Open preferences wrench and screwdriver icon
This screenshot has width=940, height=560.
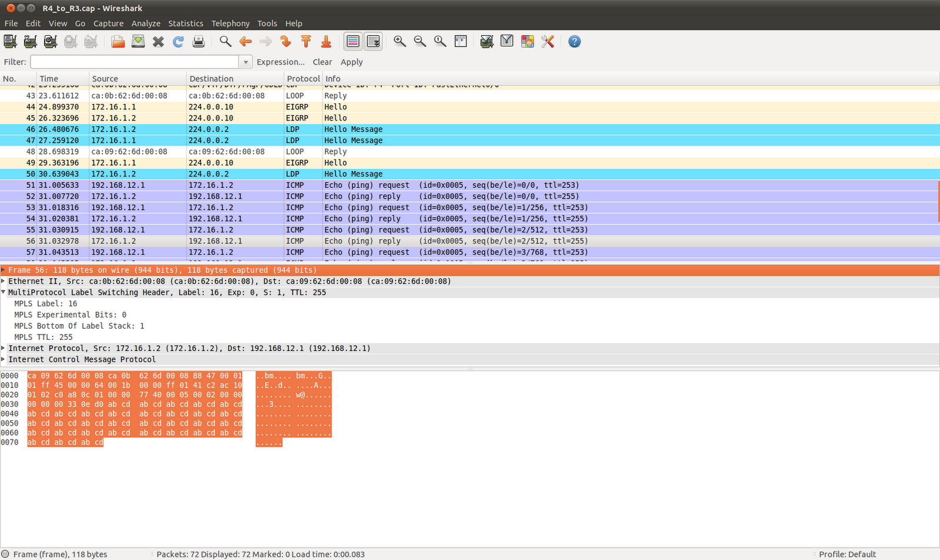(548, 41)
